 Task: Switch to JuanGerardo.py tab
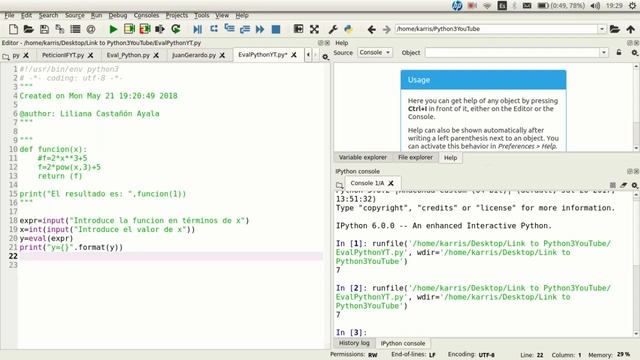pos(193,55)
